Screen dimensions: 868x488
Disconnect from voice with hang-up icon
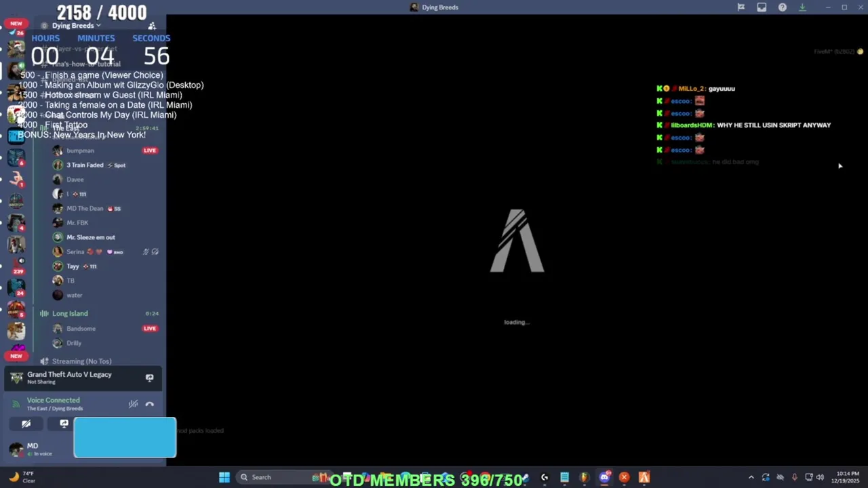click(149, 404)
